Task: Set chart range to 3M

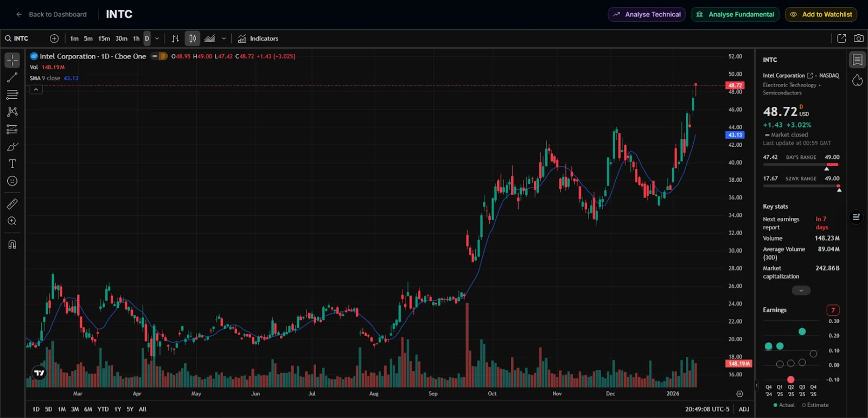Action: coord(75,409)
